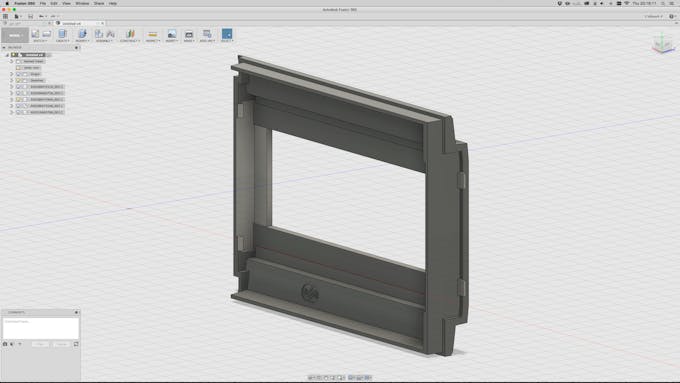Activate the Select tool icon
680x383 pixels.
(227, 34)
